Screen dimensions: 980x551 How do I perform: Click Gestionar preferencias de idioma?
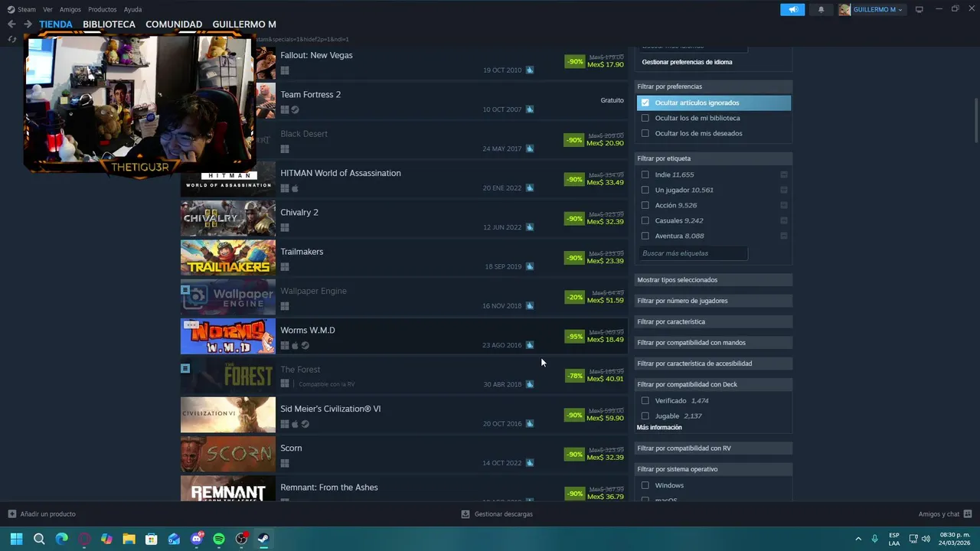(687, 62)
